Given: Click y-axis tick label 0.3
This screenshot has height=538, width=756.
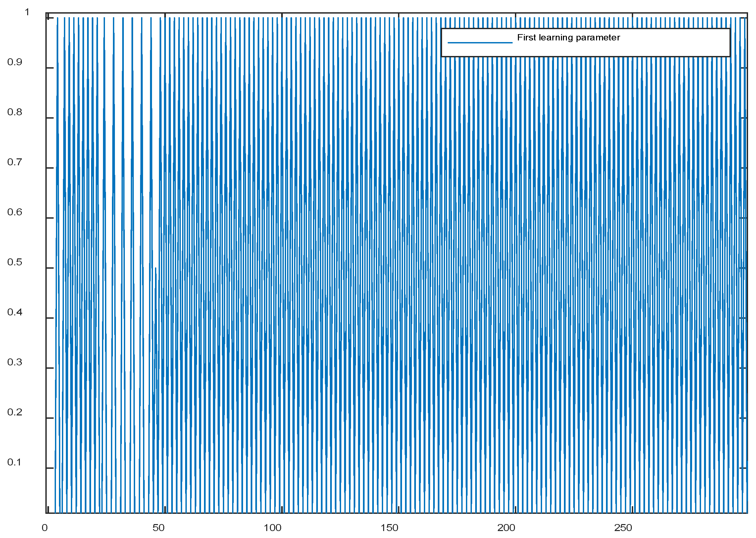Looking at the screenshot, I should tap(15, 362).
